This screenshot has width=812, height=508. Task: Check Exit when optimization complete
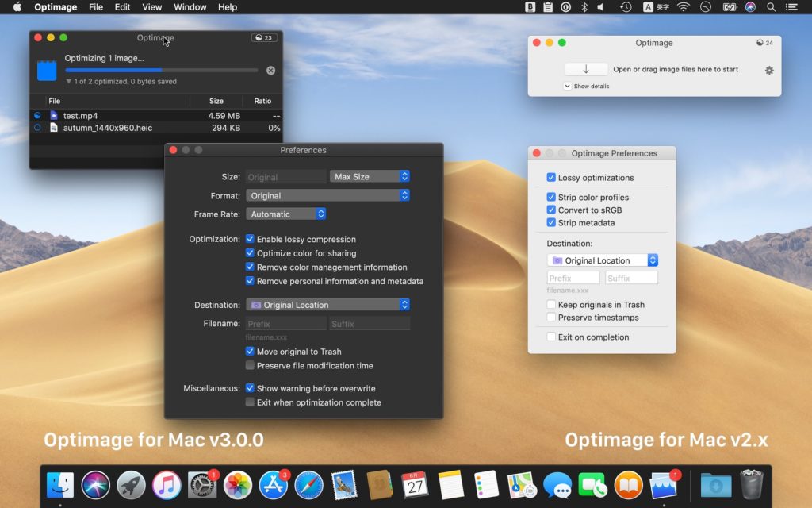(251, 402)
